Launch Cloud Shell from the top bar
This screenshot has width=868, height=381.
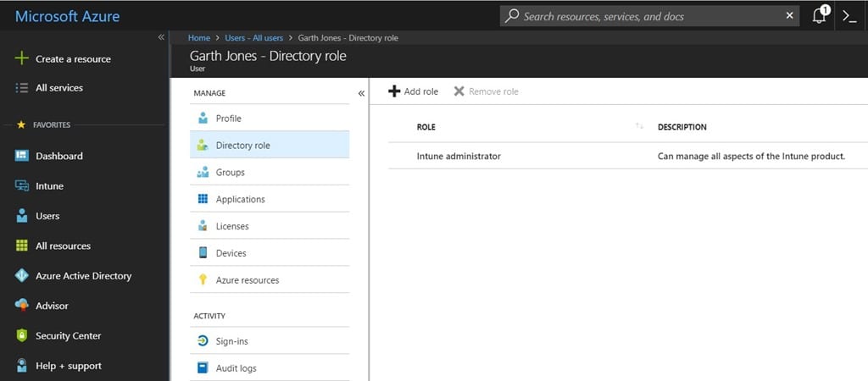[849, 15]
